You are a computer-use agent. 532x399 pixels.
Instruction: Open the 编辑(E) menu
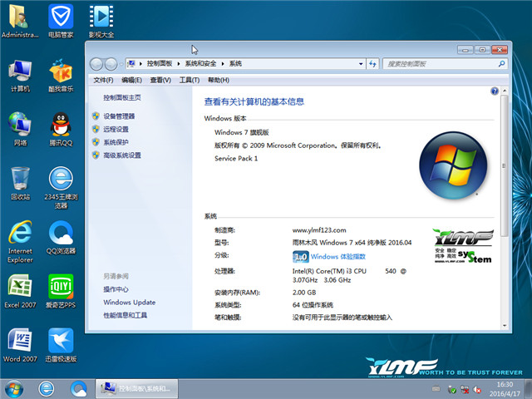[x=131, y=80]
